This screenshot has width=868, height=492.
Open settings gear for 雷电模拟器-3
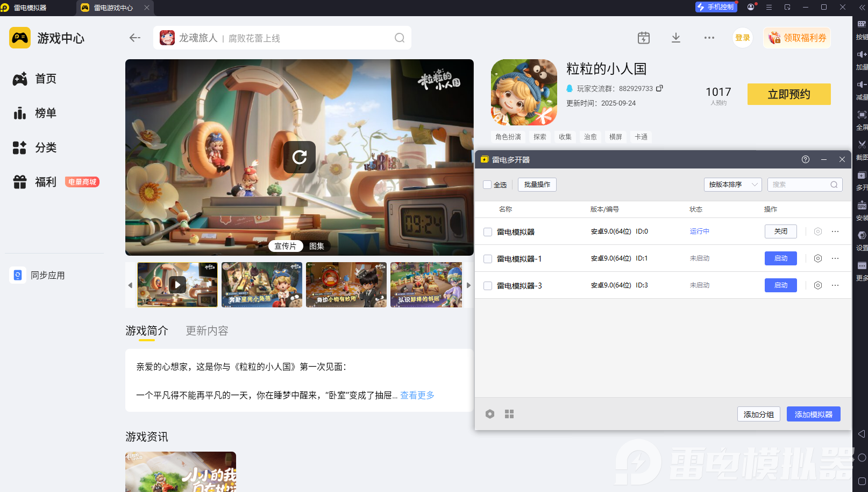pos(818,285)
